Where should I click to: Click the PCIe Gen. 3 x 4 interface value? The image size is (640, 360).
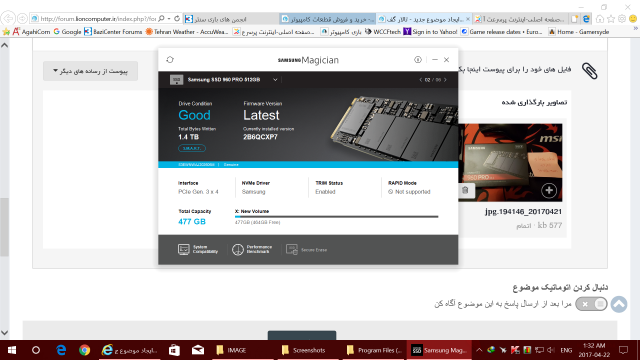(198, 192)
